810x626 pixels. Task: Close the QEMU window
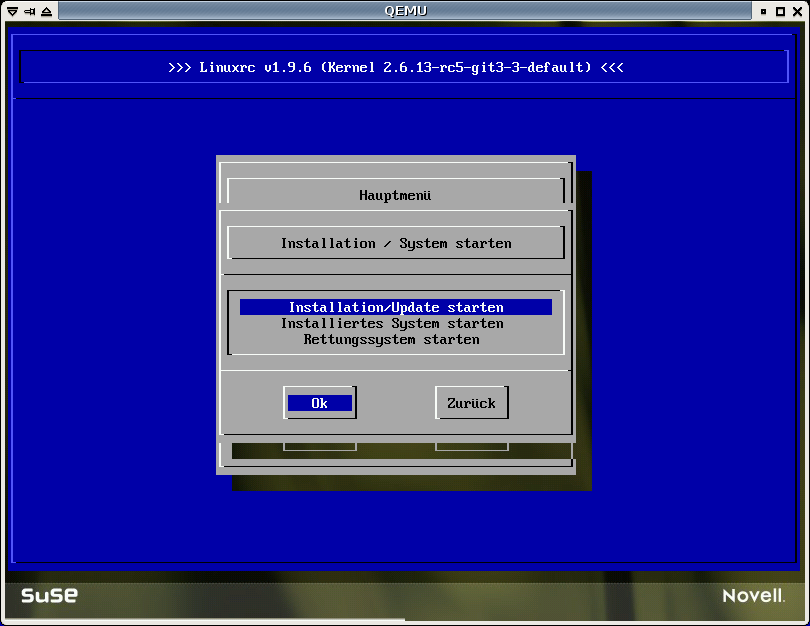click(799, 10)
